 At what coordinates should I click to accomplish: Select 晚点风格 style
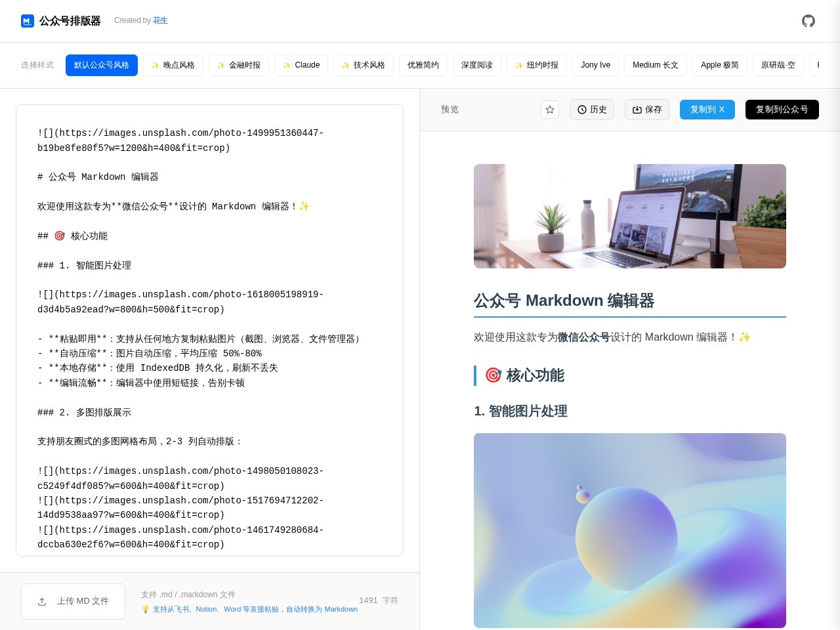click(173, 65)
